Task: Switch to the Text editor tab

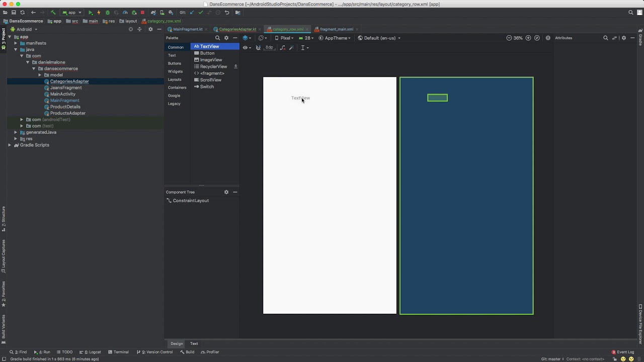Action: [194, 343]
